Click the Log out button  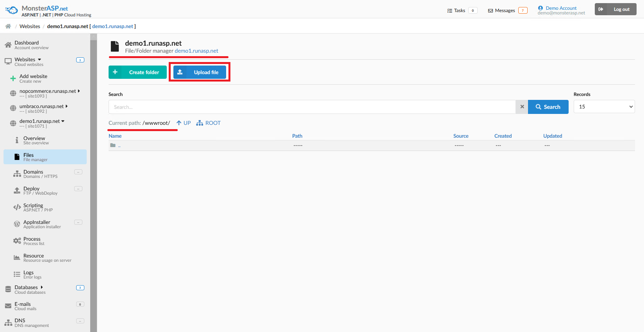coord(615,9)
